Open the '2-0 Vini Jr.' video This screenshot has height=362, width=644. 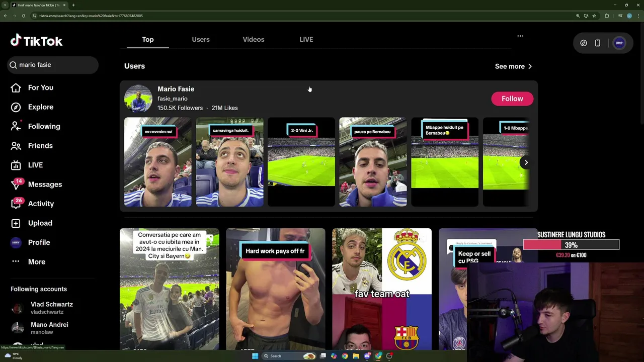pos(301,162)
